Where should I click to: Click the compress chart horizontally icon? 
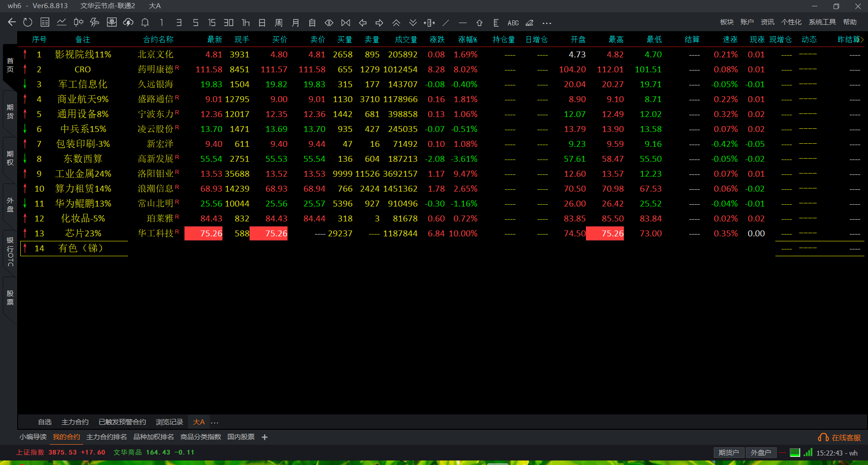(x=346, y=23)
